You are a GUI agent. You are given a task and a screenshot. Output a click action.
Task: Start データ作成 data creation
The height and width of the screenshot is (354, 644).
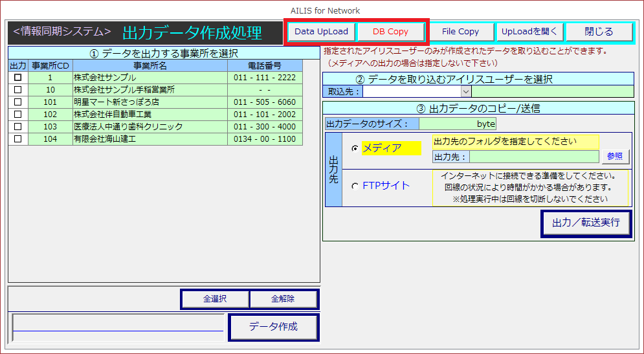[x=273, y=327]
